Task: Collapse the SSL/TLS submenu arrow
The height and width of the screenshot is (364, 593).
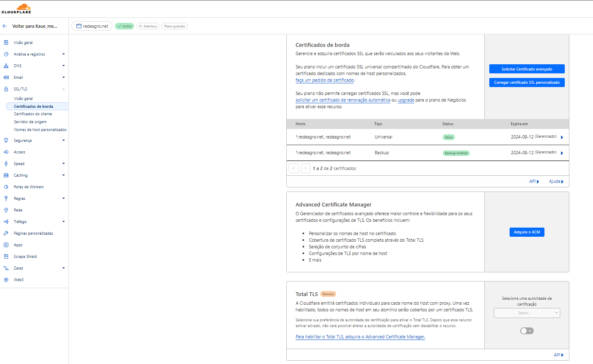Action: click(63, 89)
